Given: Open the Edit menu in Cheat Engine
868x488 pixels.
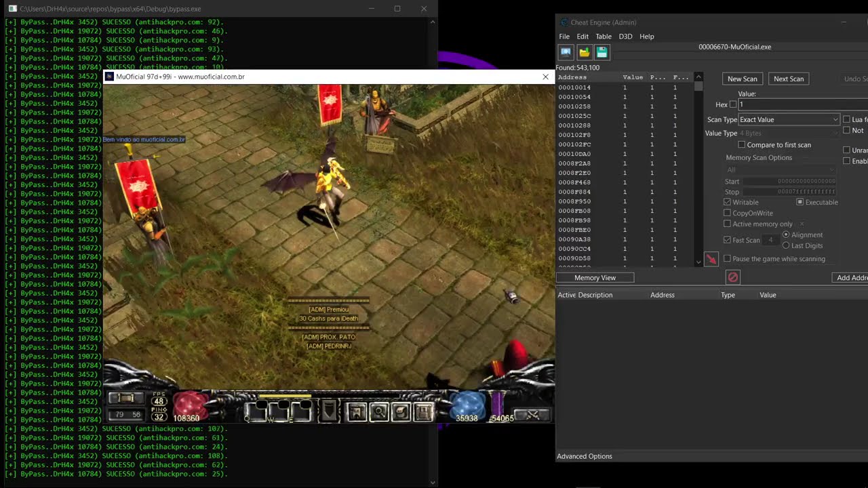Looking at the screenshot, I should 583,37.
